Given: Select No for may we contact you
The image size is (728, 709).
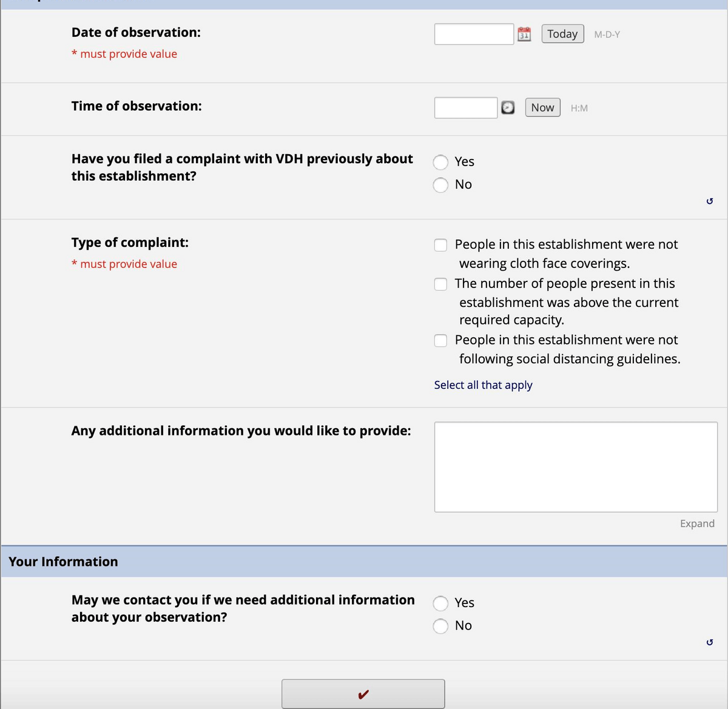Looking at the screenshot, I should [440, 626].
